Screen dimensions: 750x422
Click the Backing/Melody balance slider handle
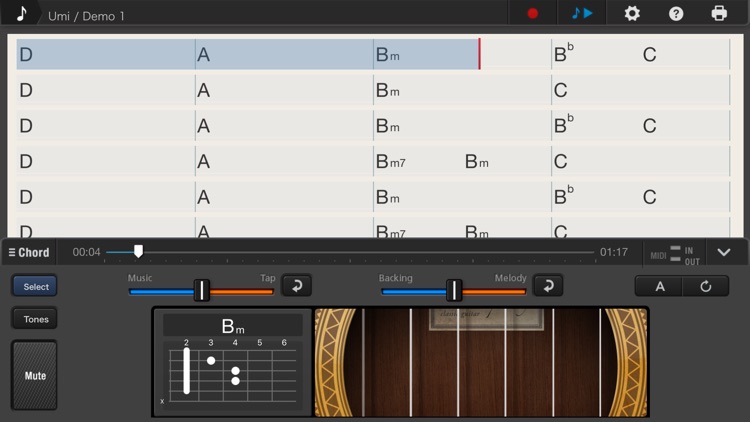454,290
